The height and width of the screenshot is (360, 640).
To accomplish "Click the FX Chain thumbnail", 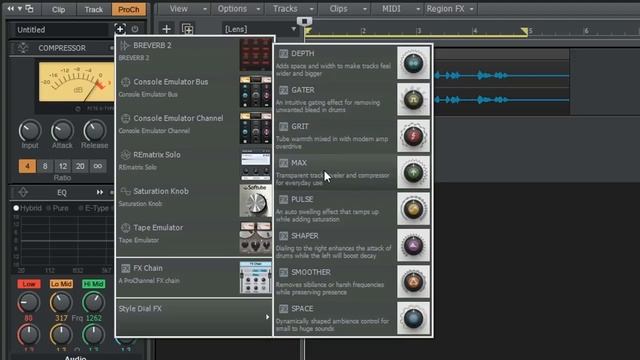I will click(x=256, y=278).
